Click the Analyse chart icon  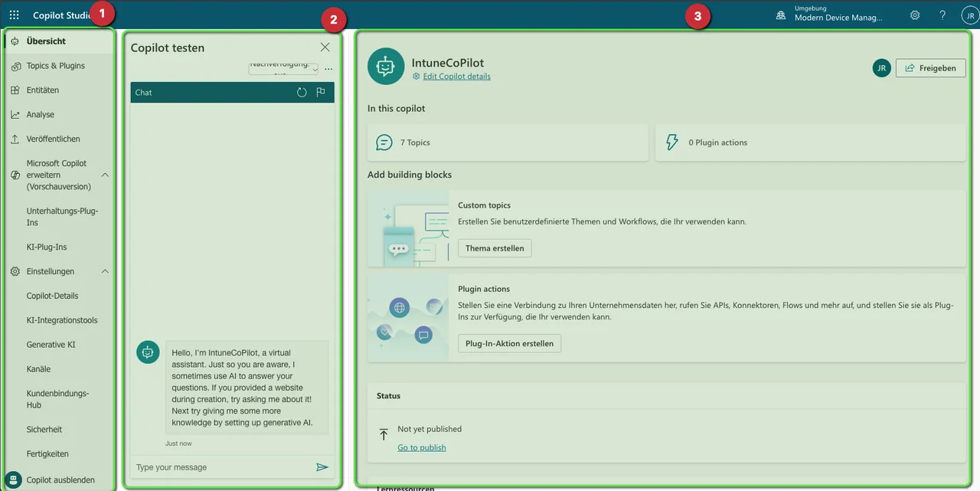pyautogui.click(x=15, y=115)
